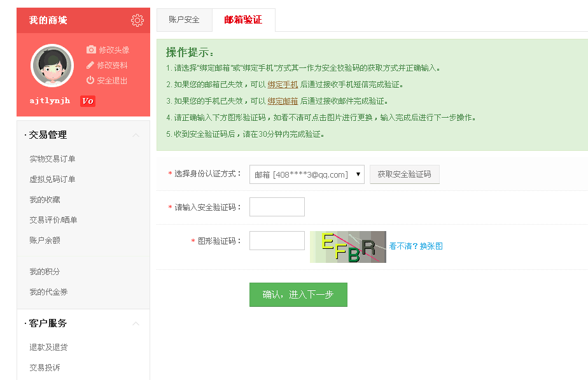
Task: Open 交易评价/晒单
Action: pyautogui.click(x=53, y=220)
